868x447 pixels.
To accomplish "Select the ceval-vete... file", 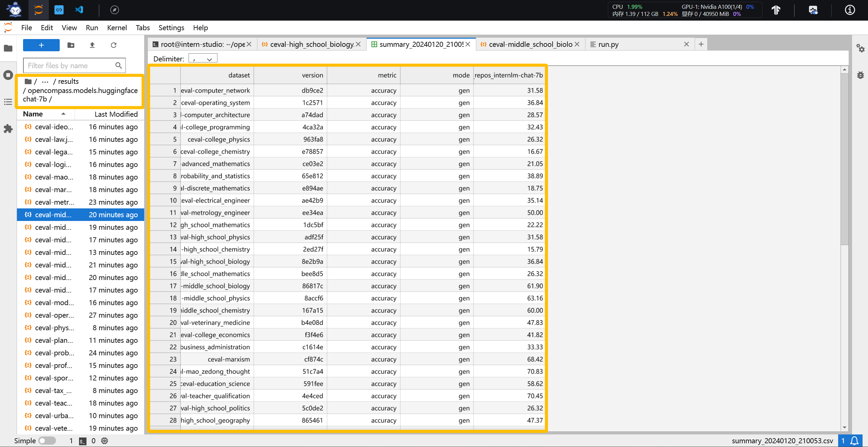I will 81,428.
